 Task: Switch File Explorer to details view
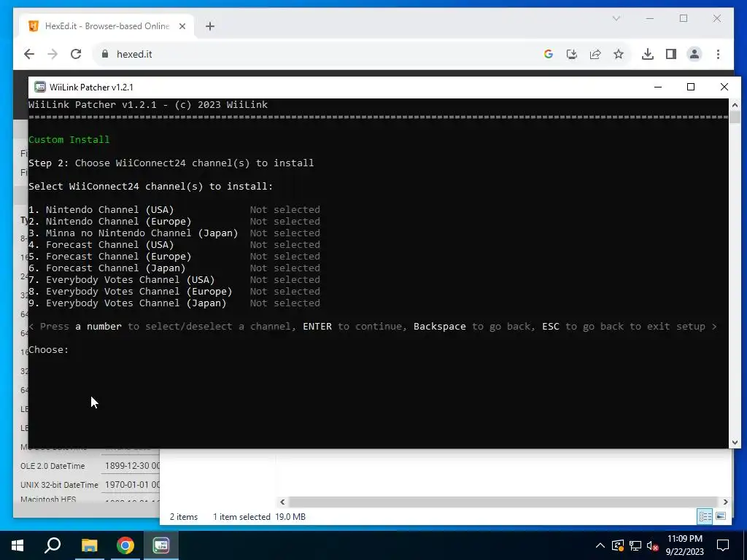(x=705, y=516)
